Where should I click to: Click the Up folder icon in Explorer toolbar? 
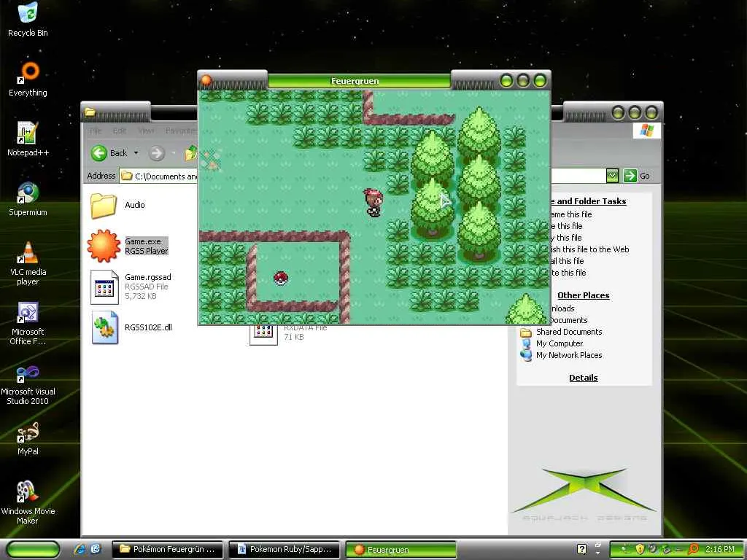[191, 153]
